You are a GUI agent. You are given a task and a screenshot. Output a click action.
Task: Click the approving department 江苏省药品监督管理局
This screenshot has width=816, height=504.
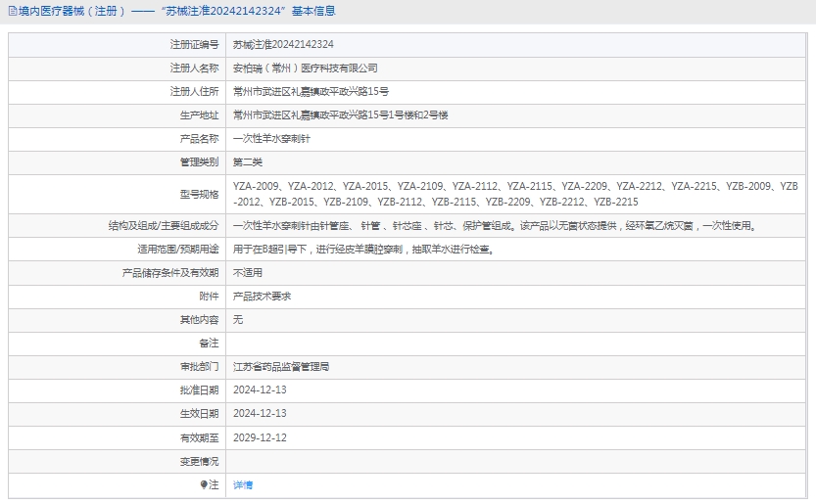click(281, 367)
